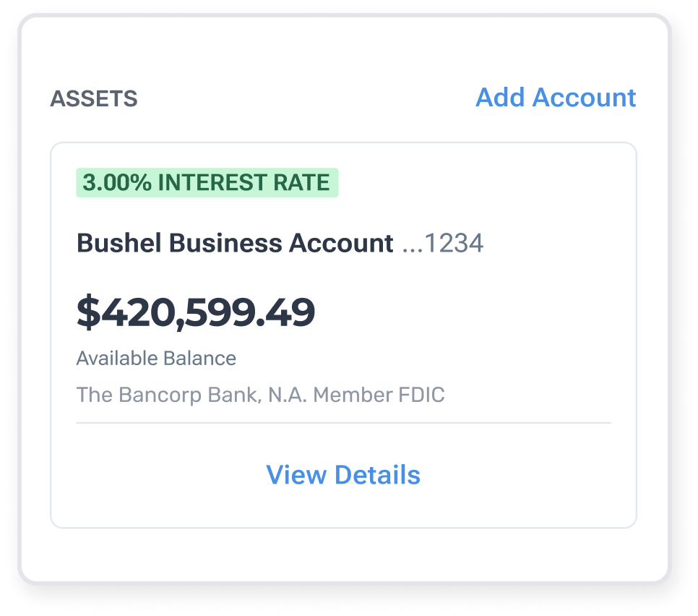Click the 3.00% figure in the green badge
Image resolution: width=698 pixels, height=616 pixels.
pos(116,183)
